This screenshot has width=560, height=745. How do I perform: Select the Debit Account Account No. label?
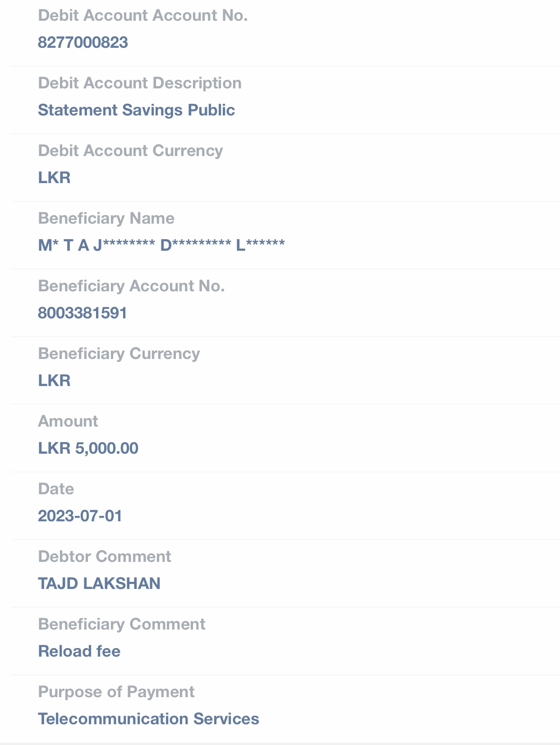pyautogui.click(x=143, y=15)
